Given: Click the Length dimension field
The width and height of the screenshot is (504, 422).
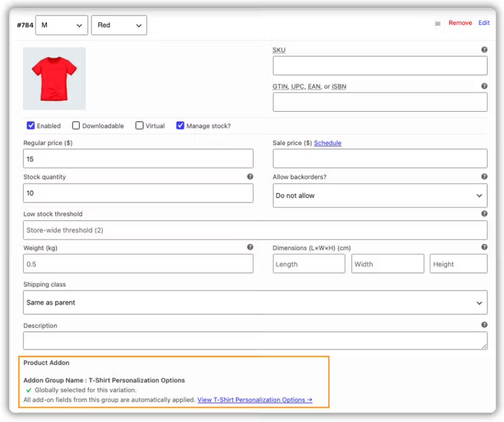Looking at the screenshot, I should coord(309,264).
